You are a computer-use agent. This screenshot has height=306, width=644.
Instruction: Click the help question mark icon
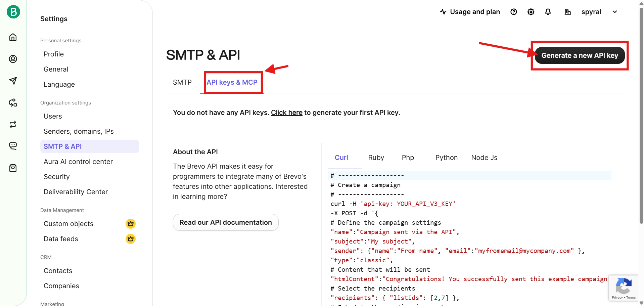tap(513, 12)
